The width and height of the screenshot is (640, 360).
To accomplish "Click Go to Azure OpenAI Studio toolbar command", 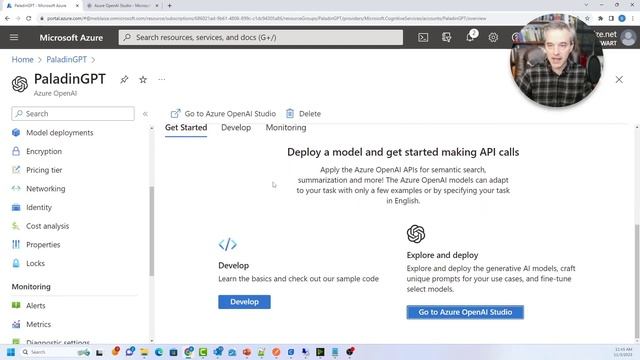I will click(223, 114).
